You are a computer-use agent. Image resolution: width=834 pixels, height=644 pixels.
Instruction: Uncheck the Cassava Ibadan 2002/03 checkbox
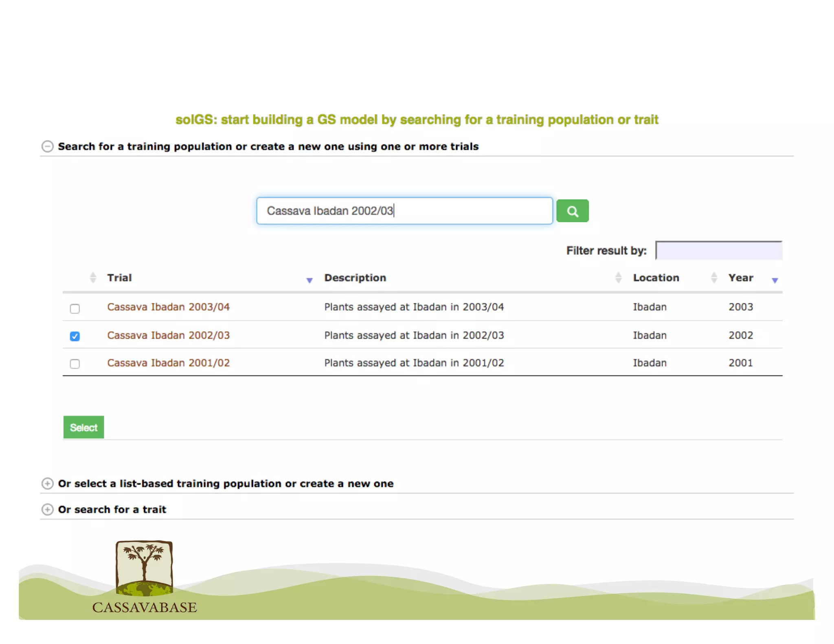point(75,336)
